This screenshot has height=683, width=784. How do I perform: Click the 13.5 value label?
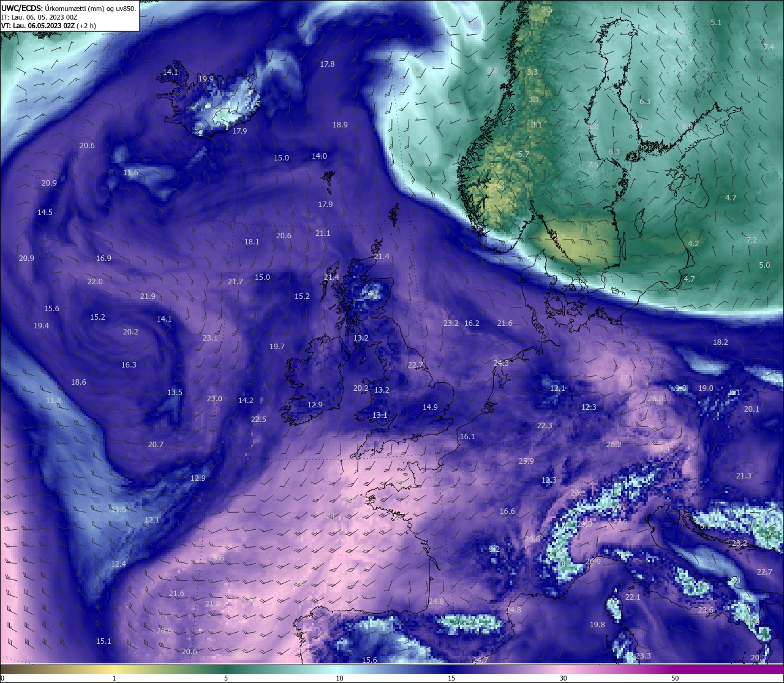pyautogui.click(x=175, y=393)
